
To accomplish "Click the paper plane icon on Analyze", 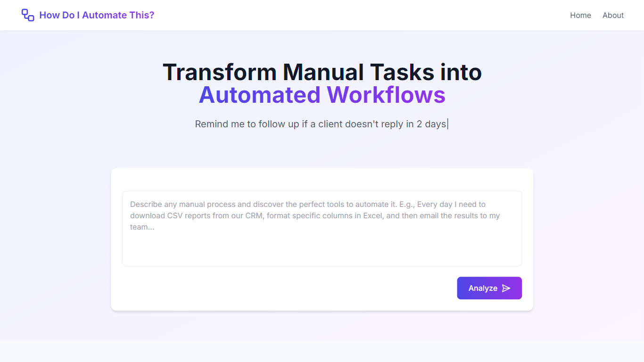I will click(506, 288).
